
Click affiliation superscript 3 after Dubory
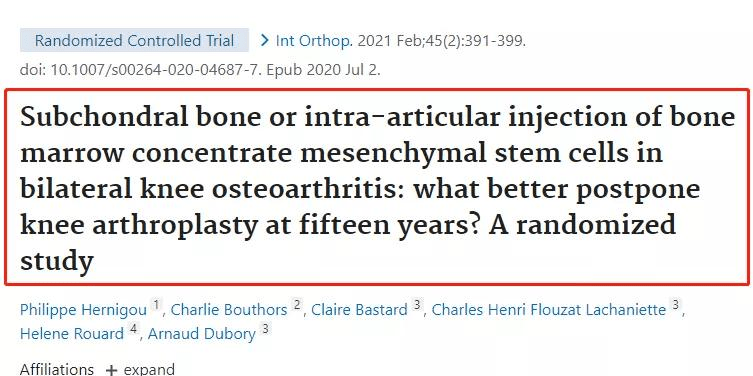pyautogui.click(x=265, y=329)
